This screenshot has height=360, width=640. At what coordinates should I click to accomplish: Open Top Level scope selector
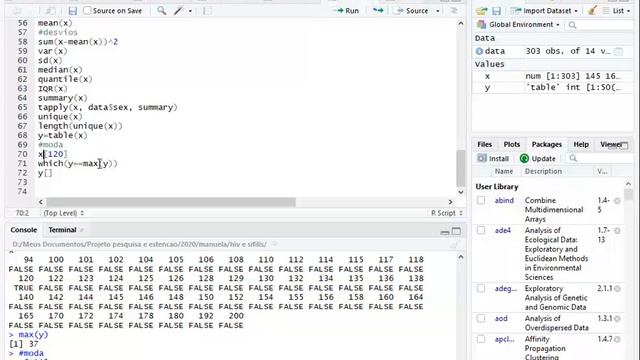click(x=64, y=213)
